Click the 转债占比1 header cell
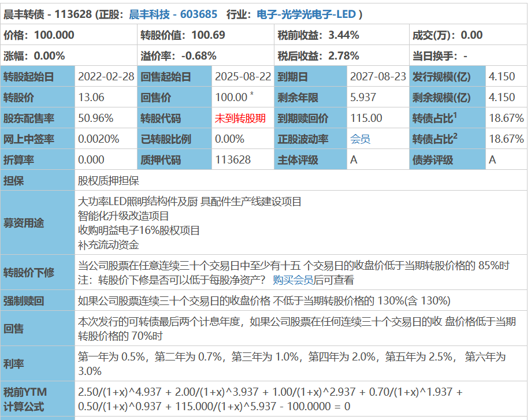 coord(447,118)
